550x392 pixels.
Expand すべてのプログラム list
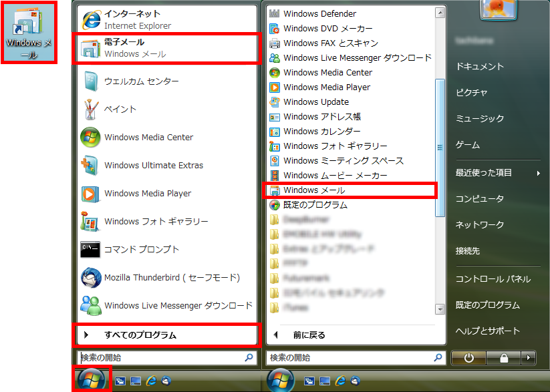[140, 335]
